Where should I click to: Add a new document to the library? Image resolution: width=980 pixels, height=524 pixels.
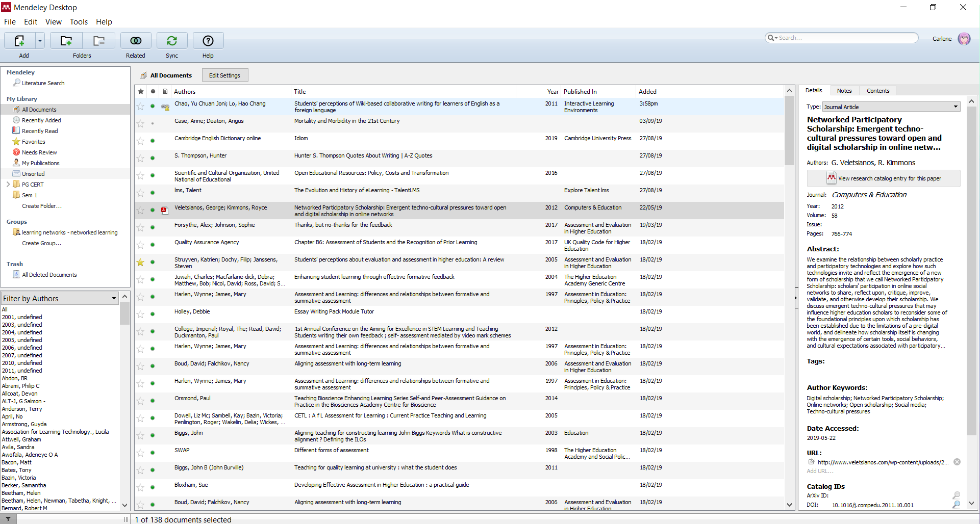[x=19, y=41]
